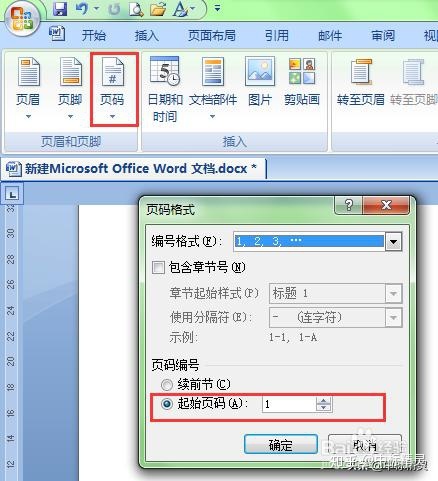438x481 pixels.
Task: Close the 页码格式 dialog with X
Action: (386, 205)
